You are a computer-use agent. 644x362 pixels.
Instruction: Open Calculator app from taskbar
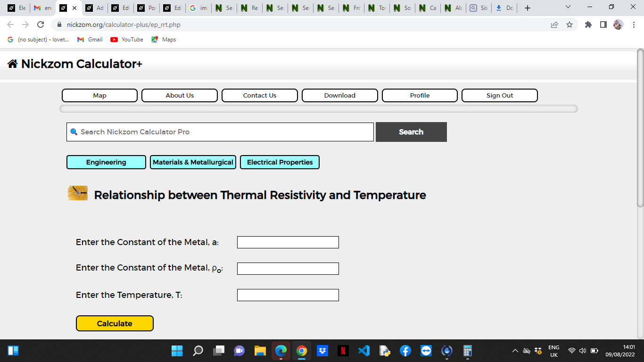(x=468, y=351)
